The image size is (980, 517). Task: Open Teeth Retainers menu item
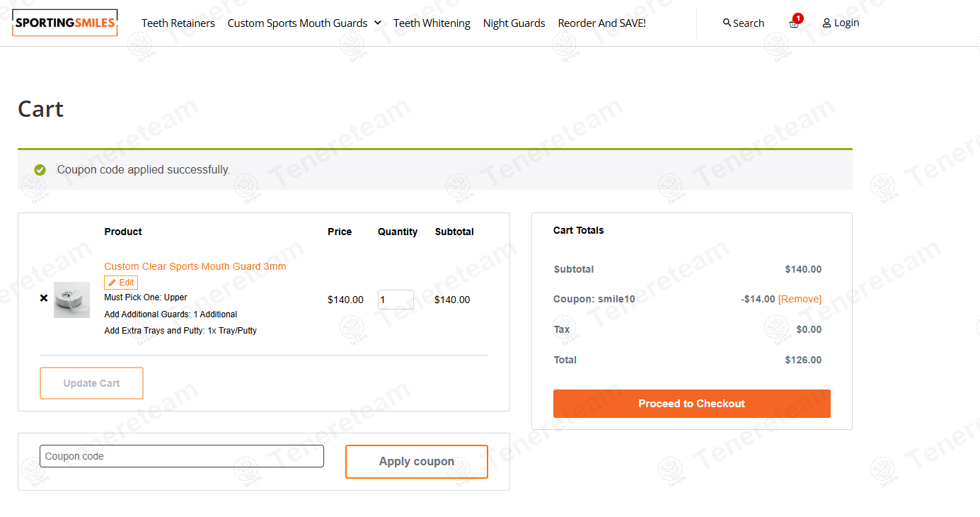point(178,23)
